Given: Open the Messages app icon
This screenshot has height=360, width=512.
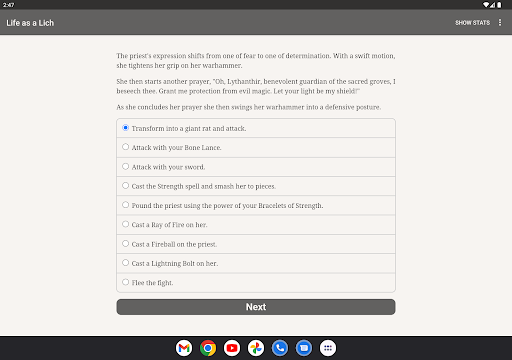Looking at the screenshot, I should (304, 348).
